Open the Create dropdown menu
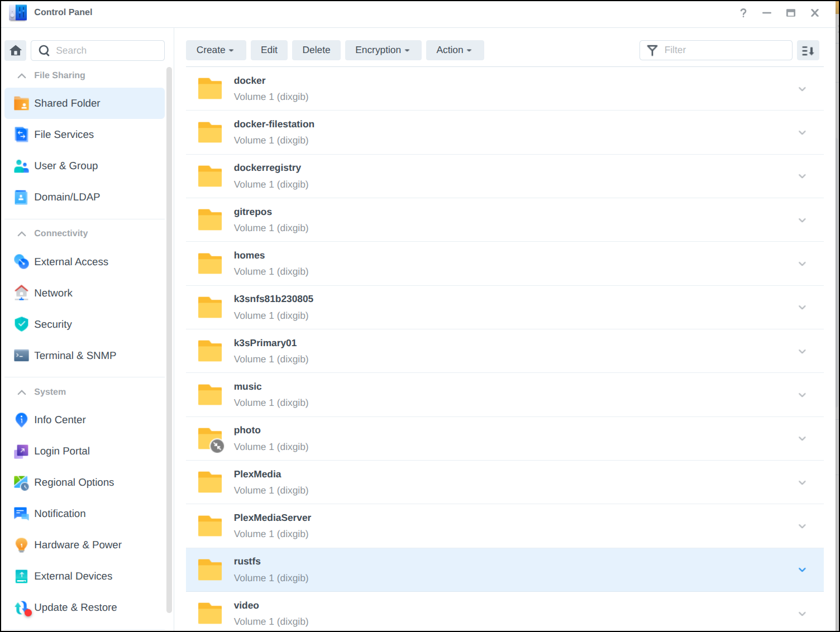The image size is (840, 632). pyautogui.click(x=214, y=50)
